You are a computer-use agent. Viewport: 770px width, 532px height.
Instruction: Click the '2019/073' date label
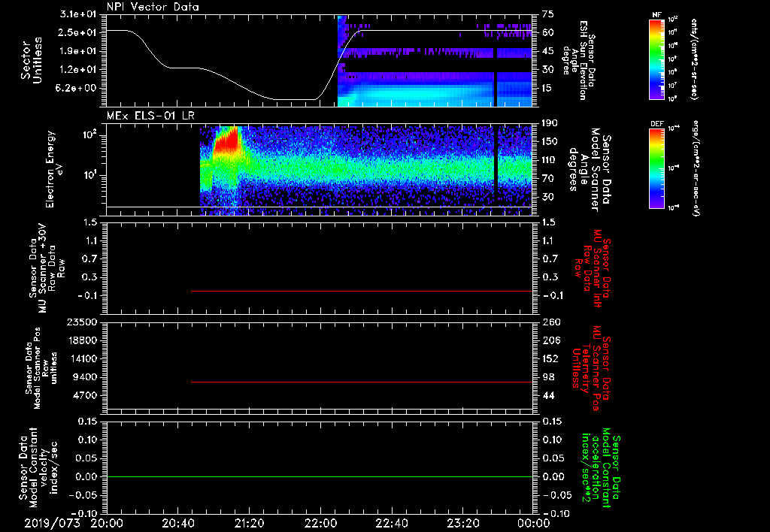click(x=52, y=523)
